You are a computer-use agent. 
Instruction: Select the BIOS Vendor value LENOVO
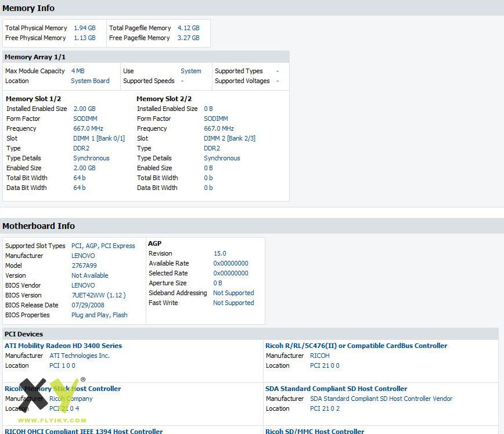point(83,285)
